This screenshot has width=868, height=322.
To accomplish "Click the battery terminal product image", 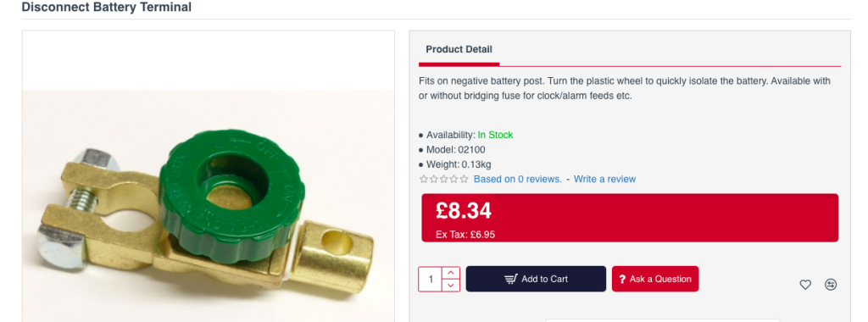I will pos(209,207).
